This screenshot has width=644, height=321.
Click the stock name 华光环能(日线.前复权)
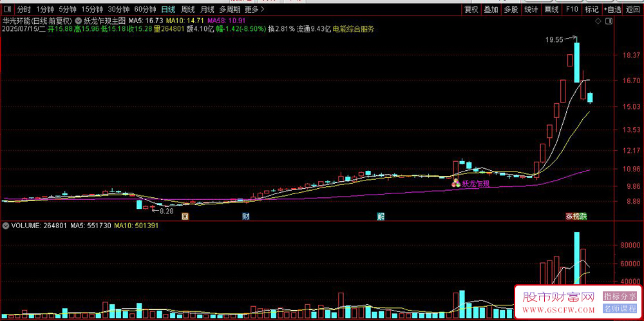(x=38, y=21)
